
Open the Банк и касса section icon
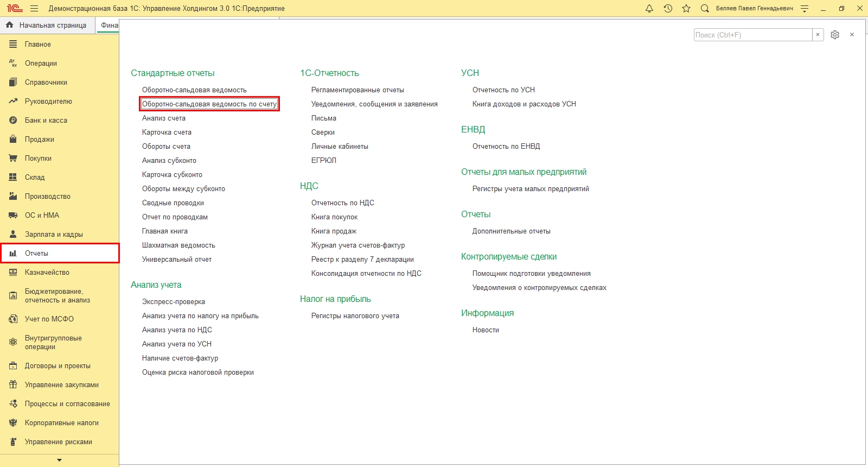click(13, 120)
